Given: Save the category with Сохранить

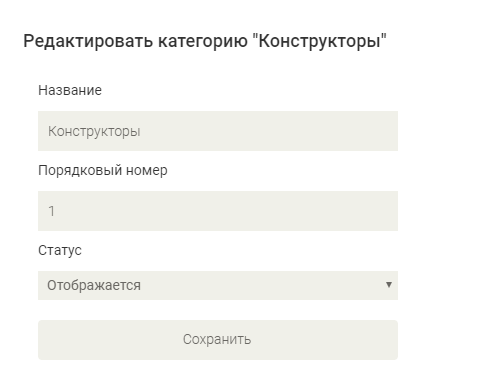Looking at the screenshot, I should tap(218, 340).
